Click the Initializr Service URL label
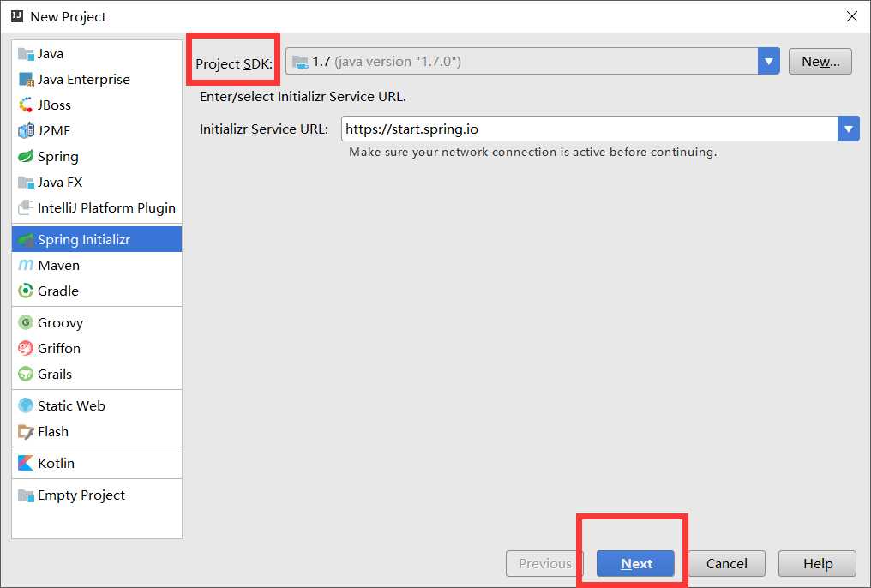Screen dimensions: 871x588 tap(264, 129)
